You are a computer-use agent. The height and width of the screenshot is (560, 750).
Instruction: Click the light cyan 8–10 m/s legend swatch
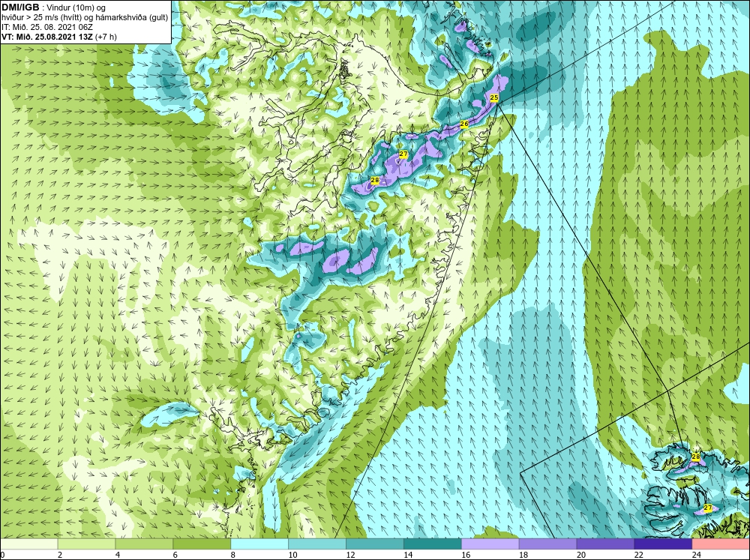[x=259, y=544]
